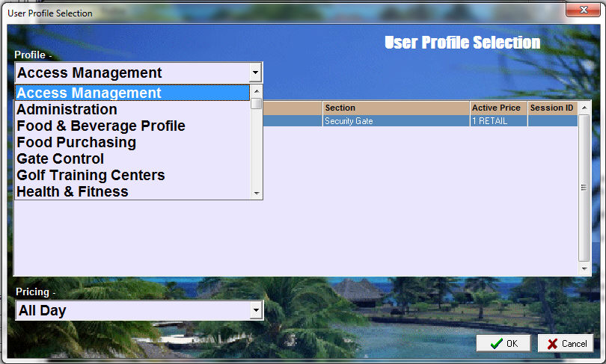Viewport: 606px width, 364px height.
Task: Choose Gate Control profile
Action: click(132, 159)
